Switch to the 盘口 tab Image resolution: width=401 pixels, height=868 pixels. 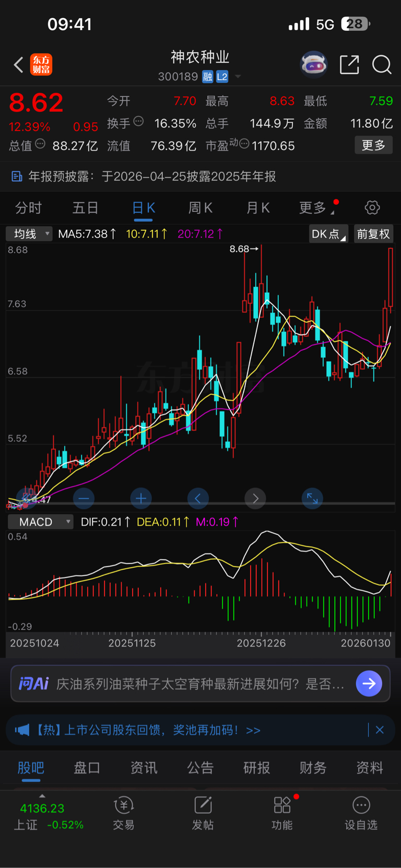[x=87, y=768]
